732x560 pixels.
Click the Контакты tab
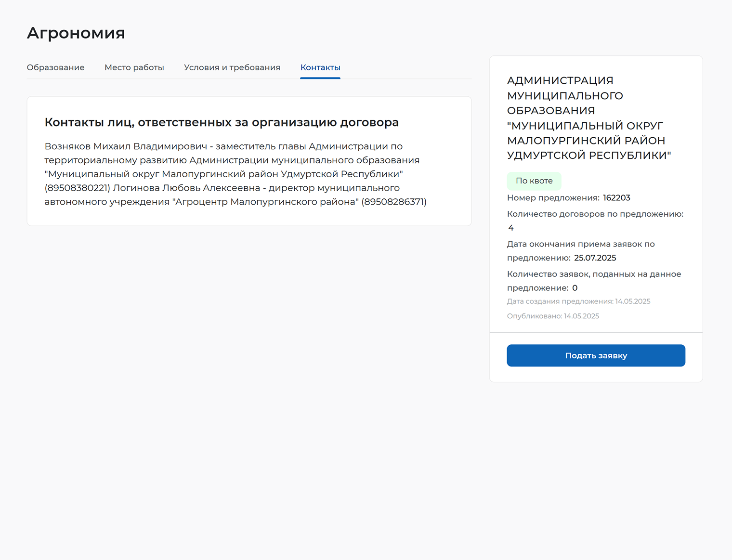pyautogui.click(x=320, y=67)
